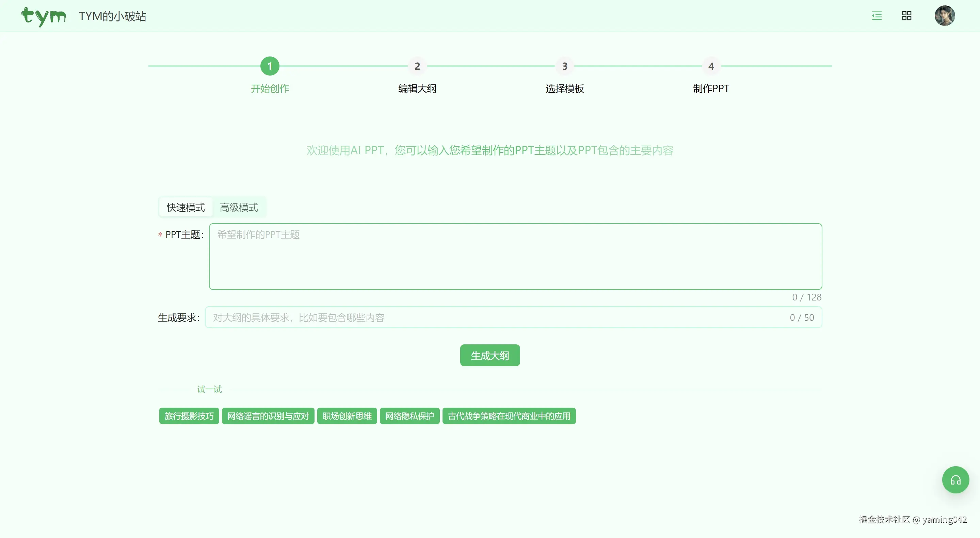Click step 1 circle icon
980x538 pixels.
click(x=270, y=66)
